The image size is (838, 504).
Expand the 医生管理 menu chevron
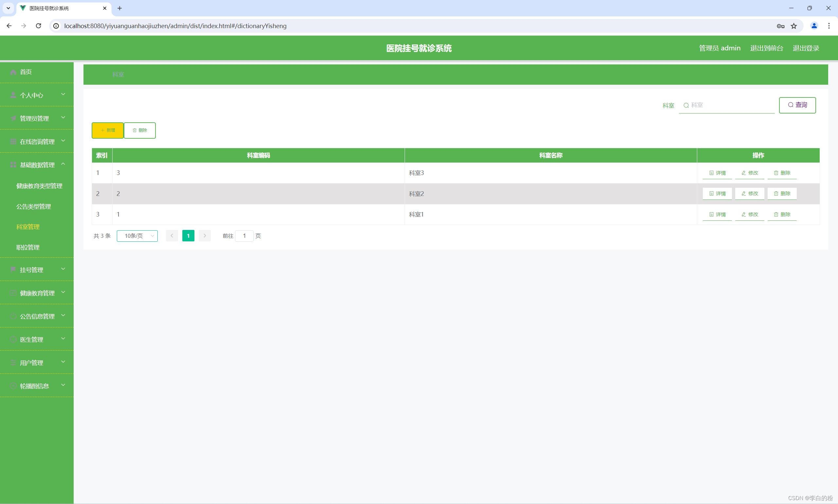point(63,339)
